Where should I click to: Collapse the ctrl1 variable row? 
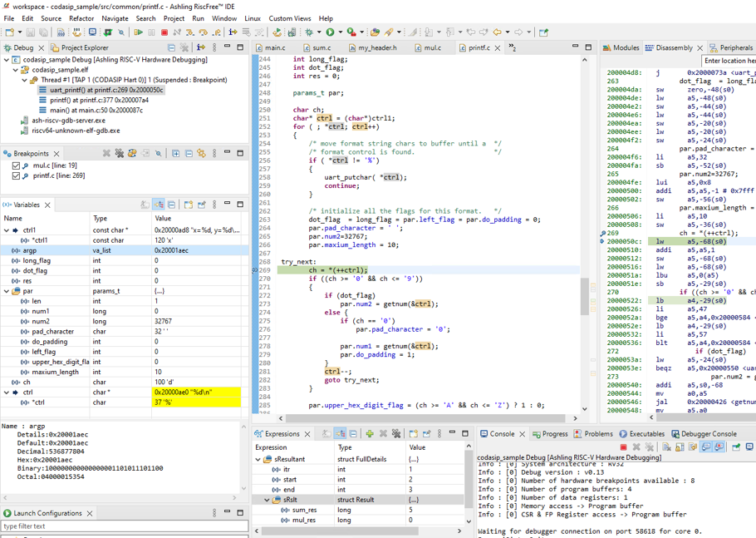pyautogui.click(x=7, y=230)
